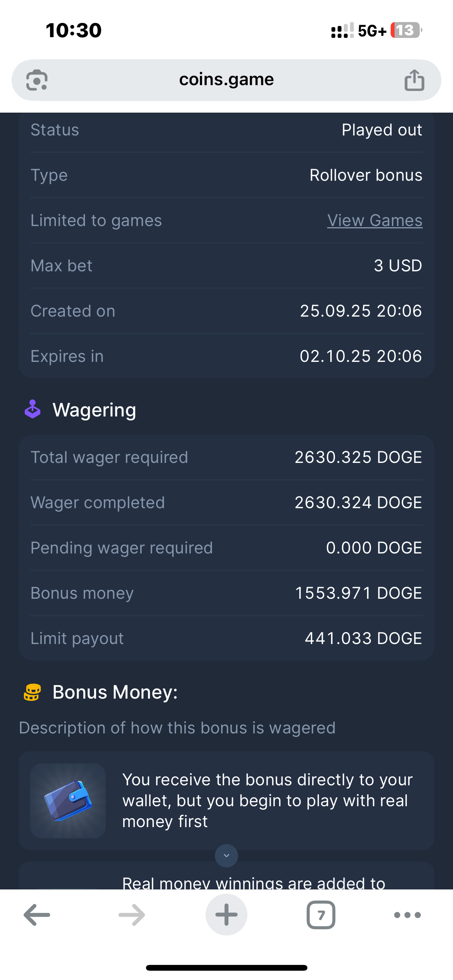Viewport: 453px width, 980px height.
Task: Tap the share icon in address bar
Action: pos(414,80)
